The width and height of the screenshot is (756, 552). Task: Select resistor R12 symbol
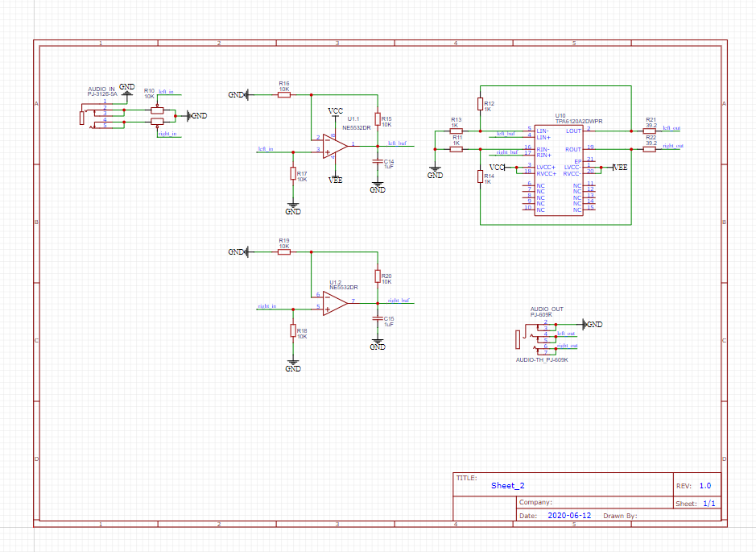[x=480, y=104]
